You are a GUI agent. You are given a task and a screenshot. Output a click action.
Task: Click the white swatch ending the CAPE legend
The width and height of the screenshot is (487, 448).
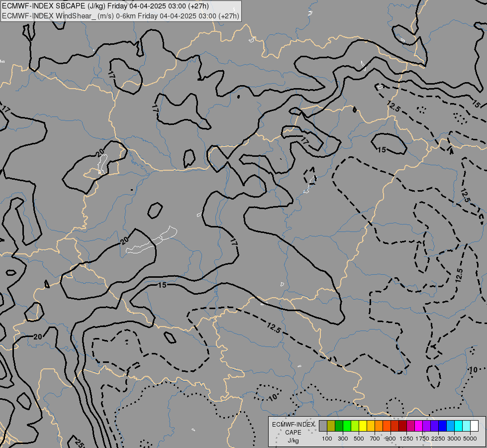474,426
